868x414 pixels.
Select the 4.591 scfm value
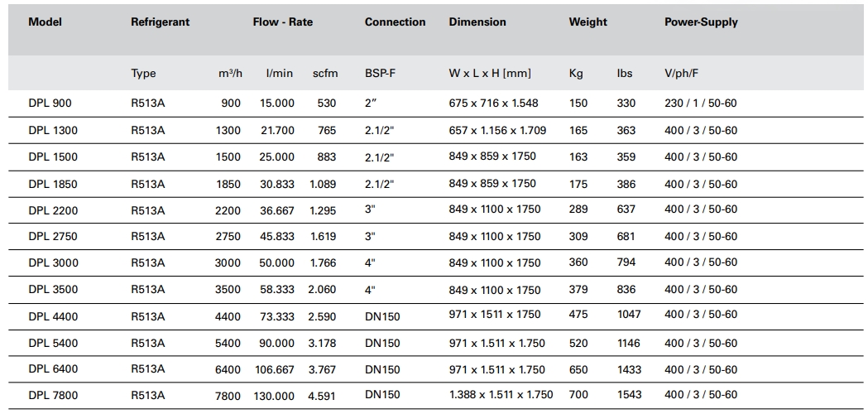[321, 397]
